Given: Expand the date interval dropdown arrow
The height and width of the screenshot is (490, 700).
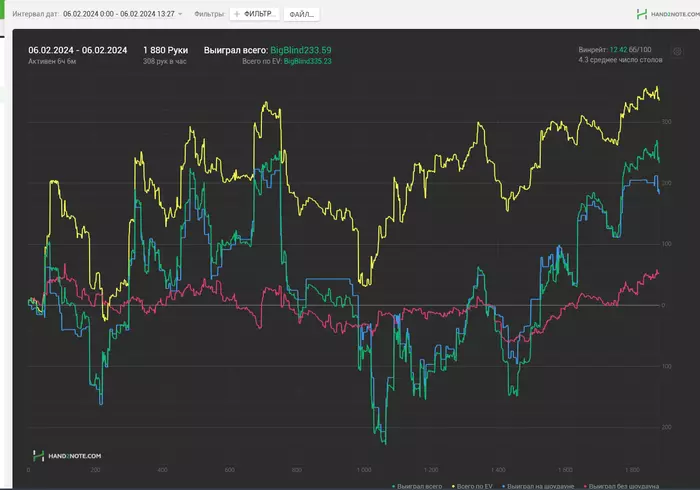Looking at the screenshot, I should pos(180,14).
